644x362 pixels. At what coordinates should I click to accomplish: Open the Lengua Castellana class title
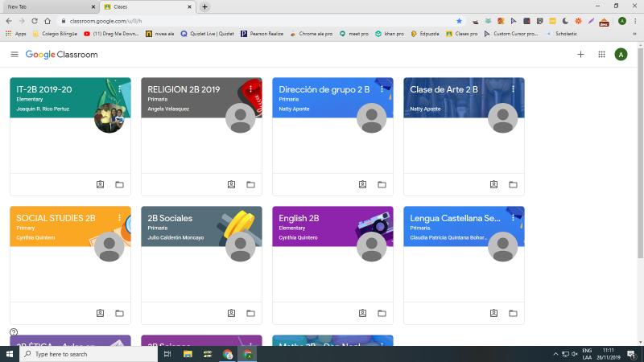pos(455,218)
